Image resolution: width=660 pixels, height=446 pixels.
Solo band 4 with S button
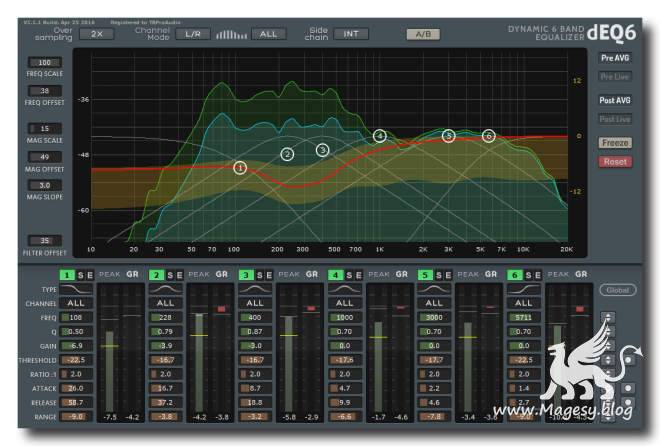[x=349, y=275]
